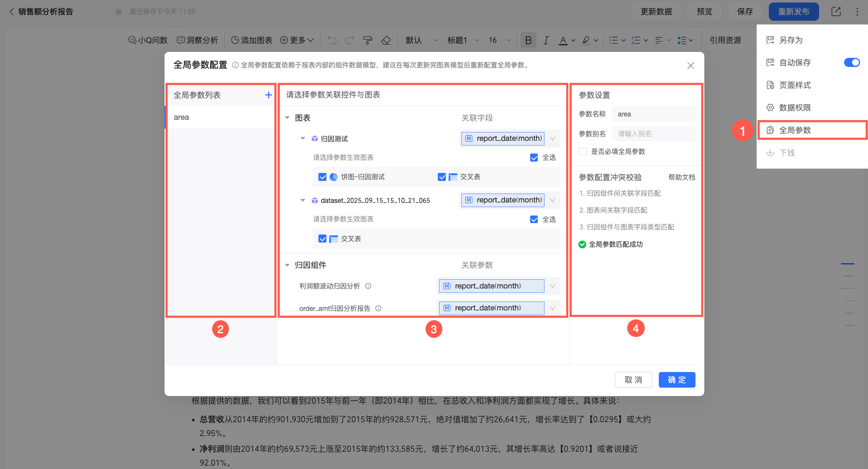Click the info icon beside 利润额波动归因分析

coord(368,286)
